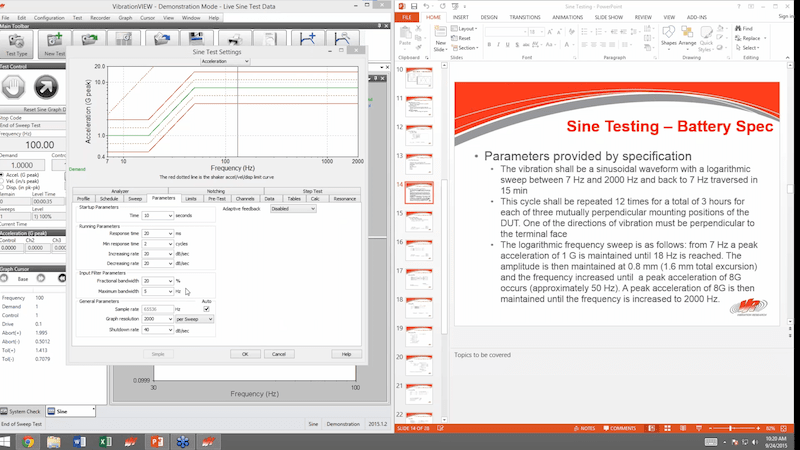Click Replace in PowerPoint Editing group

750,38
